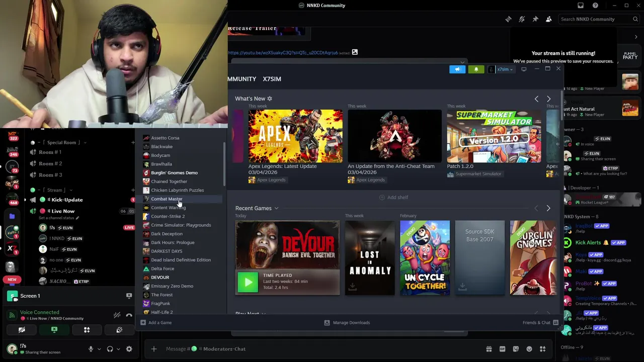This screenshot has width=644, height=362.
Task: Open pinned messages in Discord header
Action: coord(535,19)
